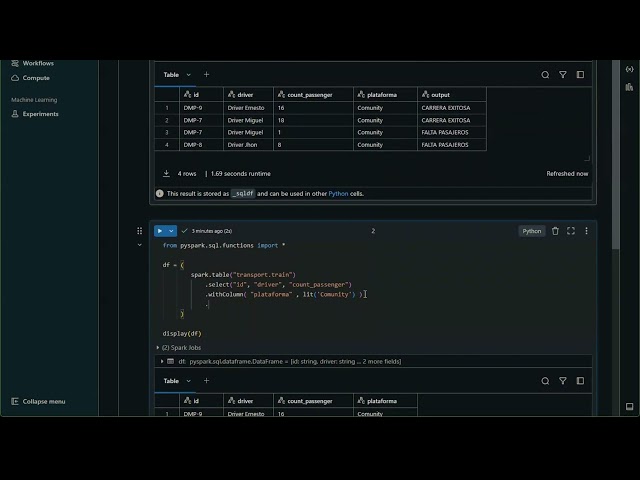Expand cell 2 to fullscreen
This screenshot has height=480, width=640.
[571, 231]
